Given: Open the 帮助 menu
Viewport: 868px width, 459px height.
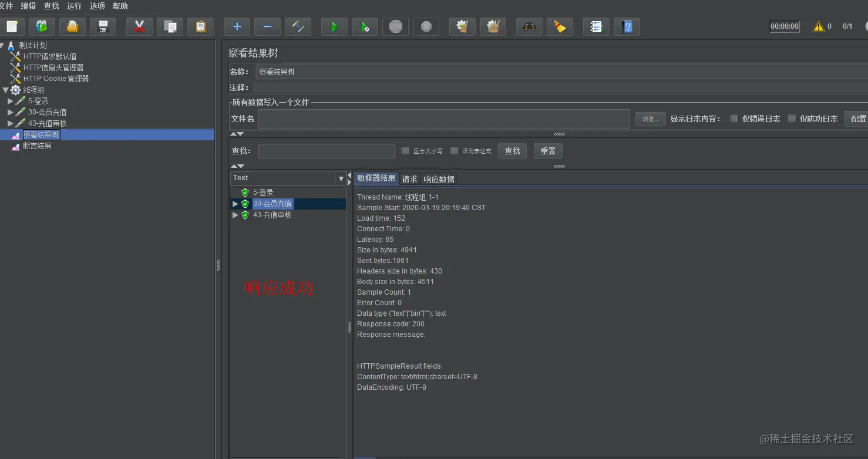Looking at the screenshot, I should point(120,6).
